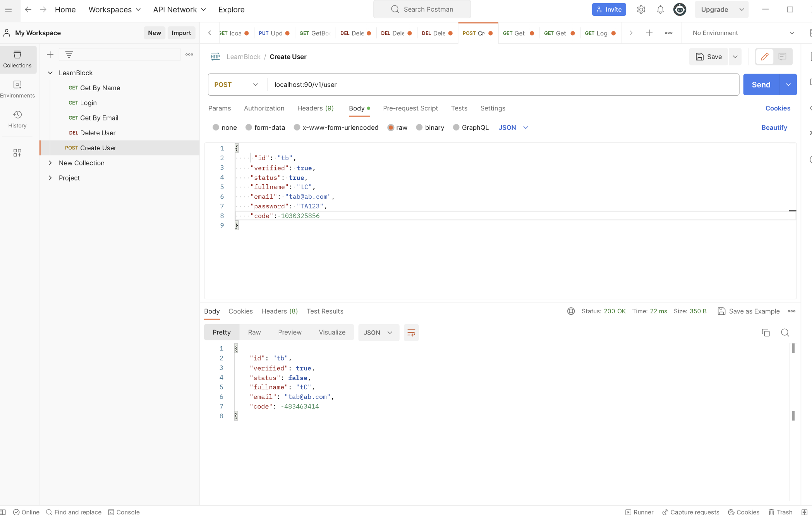Open the POST method dropdown
The height and width of the screenshot is (515, 812).
237,84
